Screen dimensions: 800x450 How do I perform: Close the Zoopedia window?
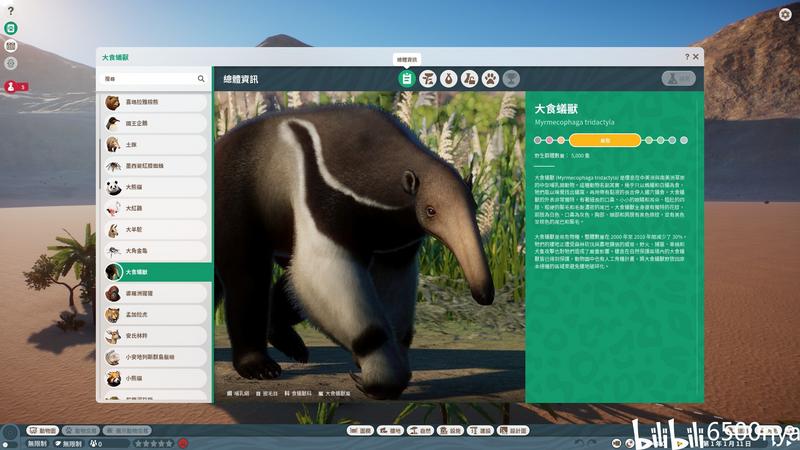click(x=695, y=57)
